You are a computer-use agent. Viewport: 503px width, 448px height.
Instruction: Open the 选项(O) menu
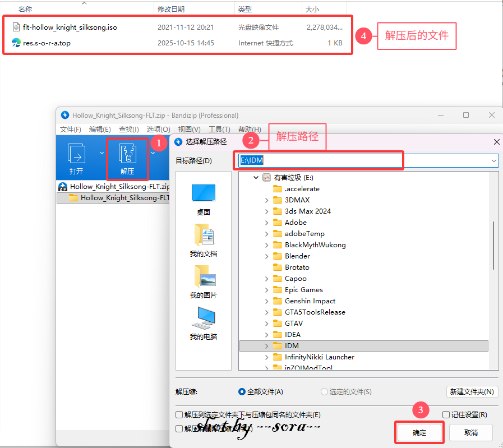point(158,130)
